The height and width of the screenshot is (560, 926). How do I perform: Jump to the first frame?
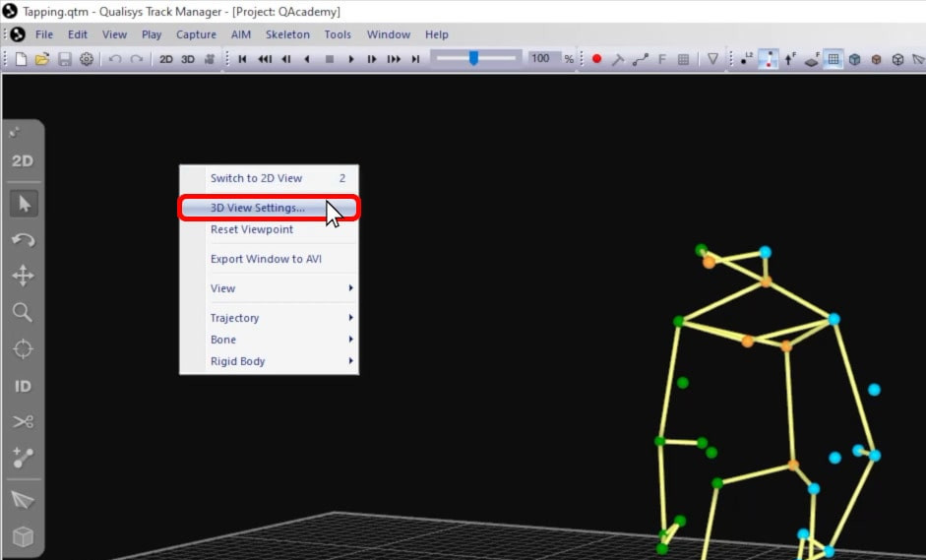[x=242, y=59]
